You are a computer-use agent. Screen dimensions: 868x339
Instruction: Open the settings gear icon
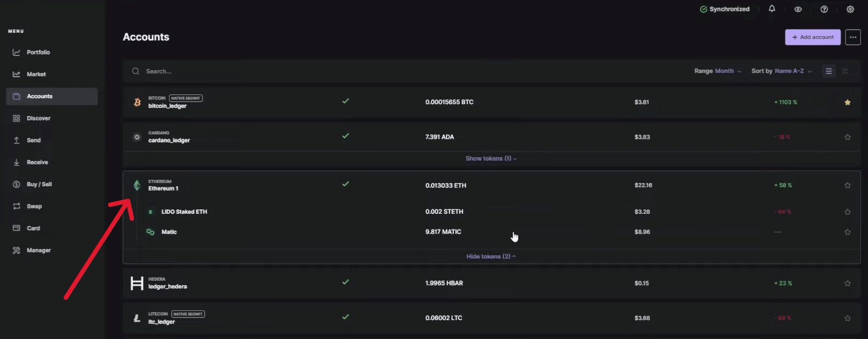coord(850,9)
